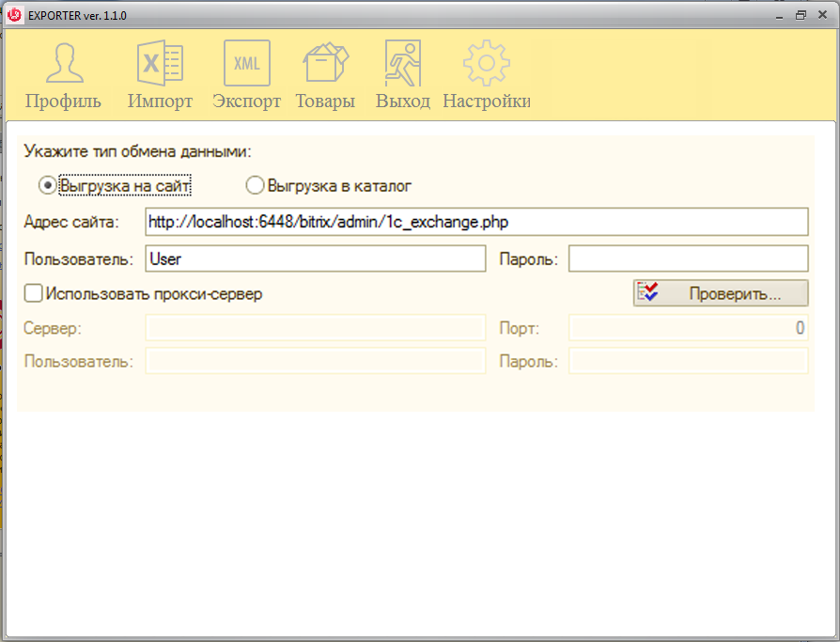The width and height of the screenshot is (840, 642).
Task: Click the EXPORTER app logo in title bar
Action: pyautogui.click(x=14, y=15)
